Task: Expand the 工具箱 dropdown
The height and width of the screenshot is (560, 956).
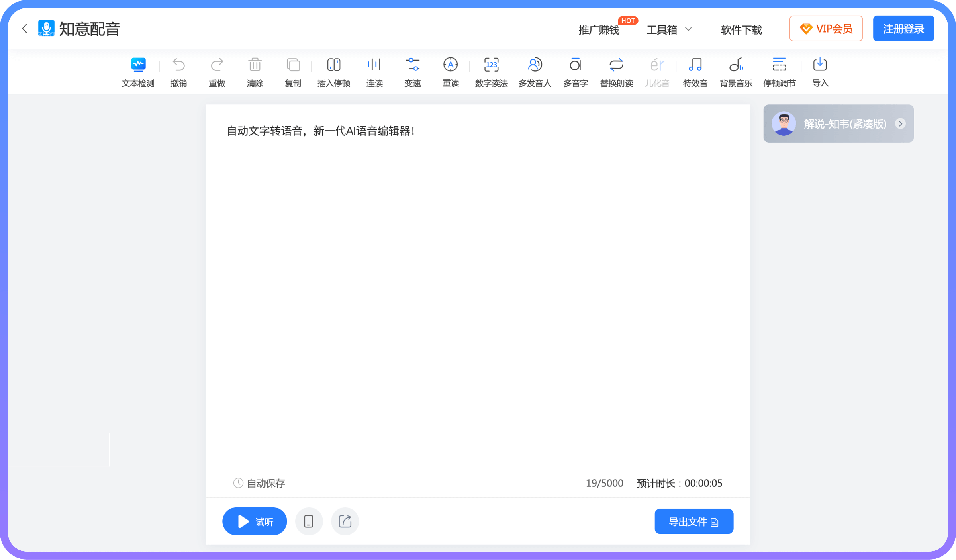Action: pyautogui.click(x=670, y=29)
